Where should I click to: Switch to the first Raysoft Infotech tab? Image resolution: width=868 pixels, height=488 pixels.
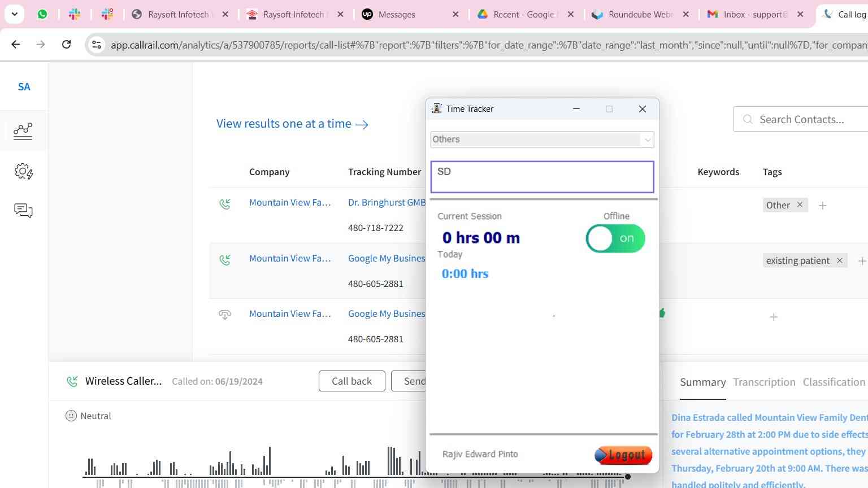[180, 14]
